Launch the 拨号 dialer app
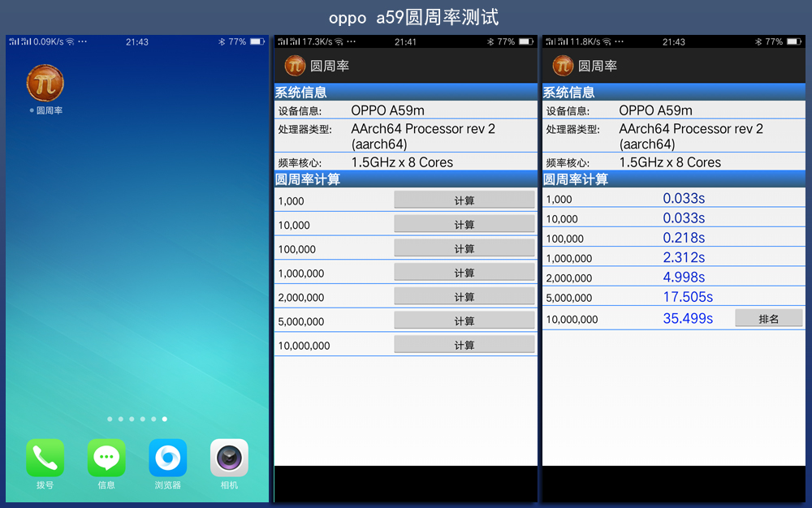812x508 pixels. [x=45, y=458]
